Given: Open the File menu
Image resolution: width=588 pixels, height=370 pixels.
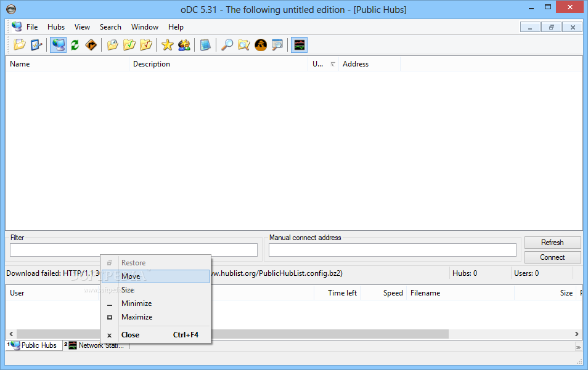Looking at the screenshot, I should [x=32, y=27].
